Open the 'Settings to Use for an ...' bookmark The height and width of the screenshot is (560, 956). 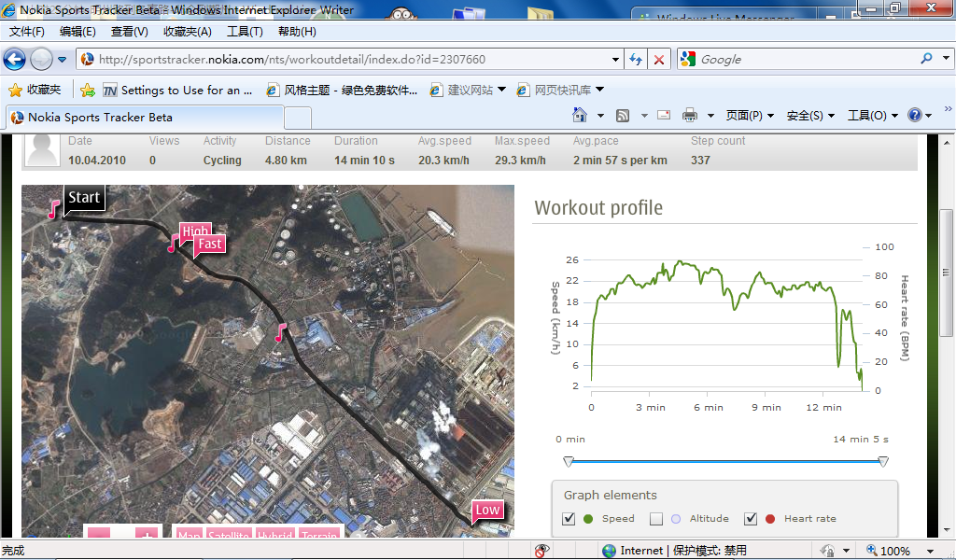coord(177,91)
